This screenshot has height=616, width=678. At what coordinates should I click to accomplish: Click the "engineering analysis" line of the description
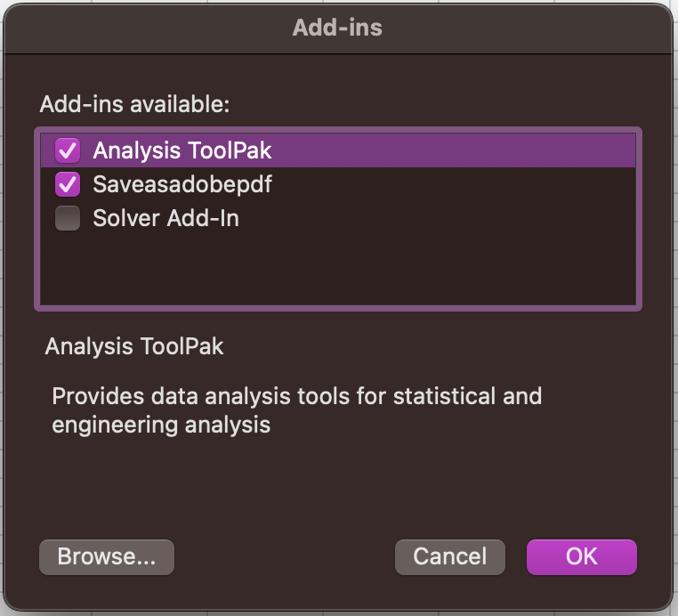(x=161, y=425)
